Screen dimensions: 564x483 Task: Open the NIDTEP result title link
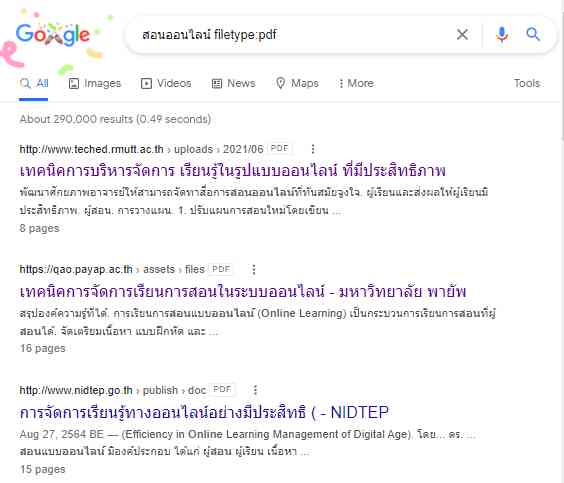(204, 412)
